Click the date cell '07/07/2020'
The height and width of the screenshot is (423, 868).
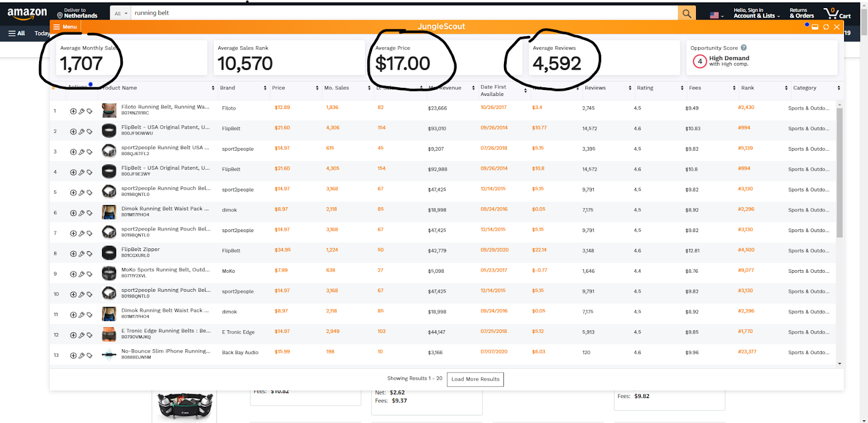point(494,351)
